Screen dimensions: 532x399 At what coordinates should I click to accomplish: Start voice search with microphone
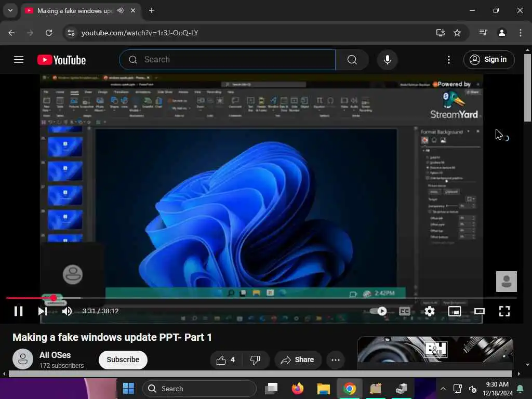click(387, 60)
